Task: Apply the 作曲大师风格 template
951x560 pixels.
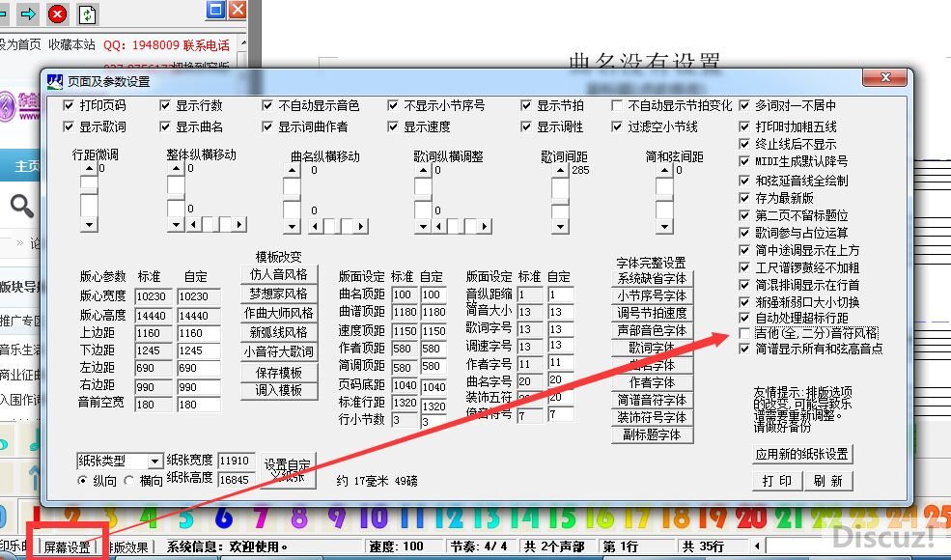Action: pyautogui.click(x=279, y=314)
